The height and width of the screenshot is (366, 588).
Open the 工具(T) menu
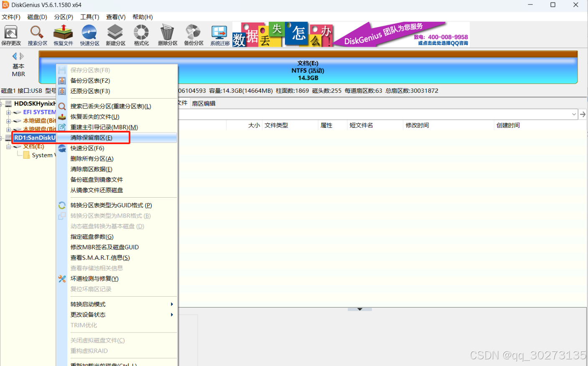pos(89,17)
